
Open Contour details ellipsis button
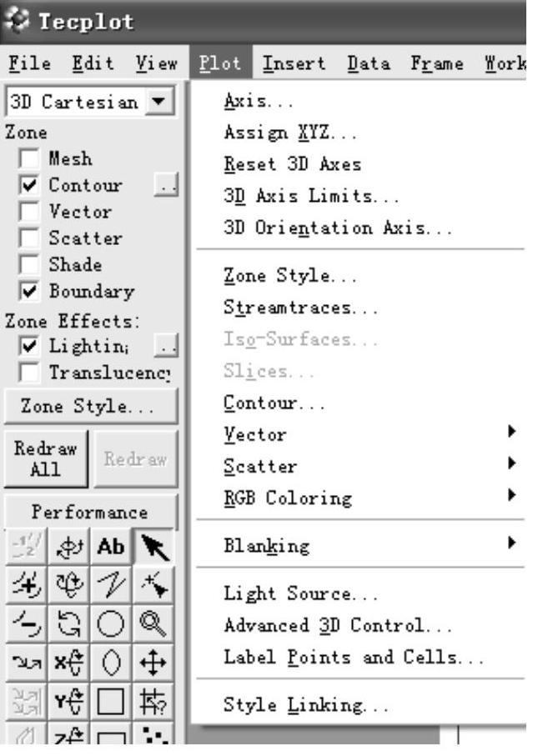[167, 186]
